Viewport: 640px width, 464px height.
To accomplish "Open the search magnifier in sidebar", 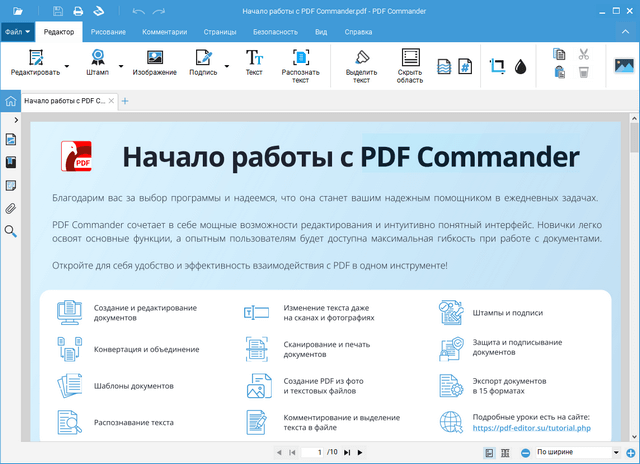I will click(x=11, y=231).
